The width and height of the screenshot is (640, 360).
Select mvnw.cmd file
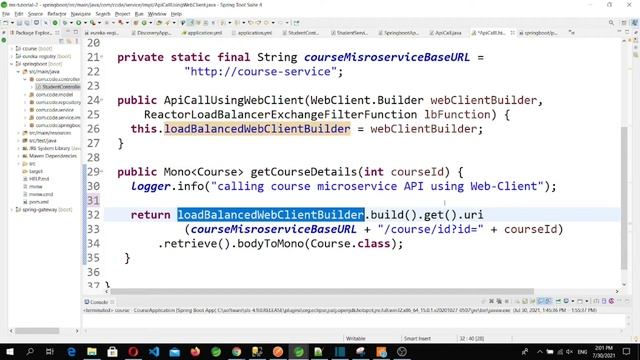coord(38,195)
